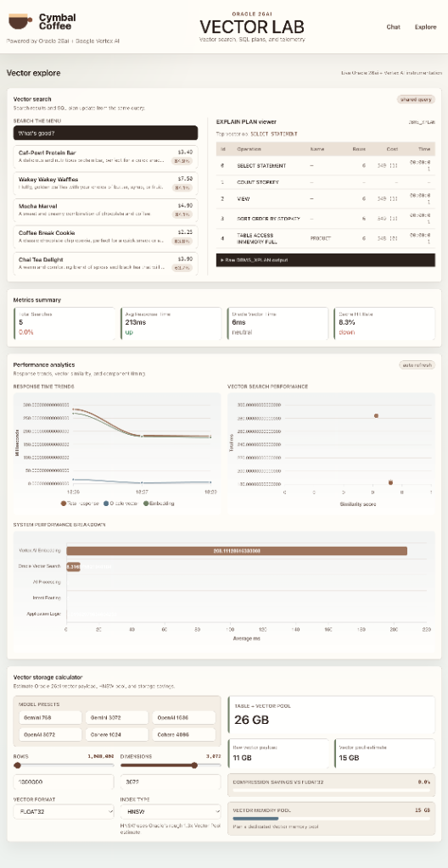
Task: Click the COUNT STOPKEY operation row
Action: tap(326, 182)
